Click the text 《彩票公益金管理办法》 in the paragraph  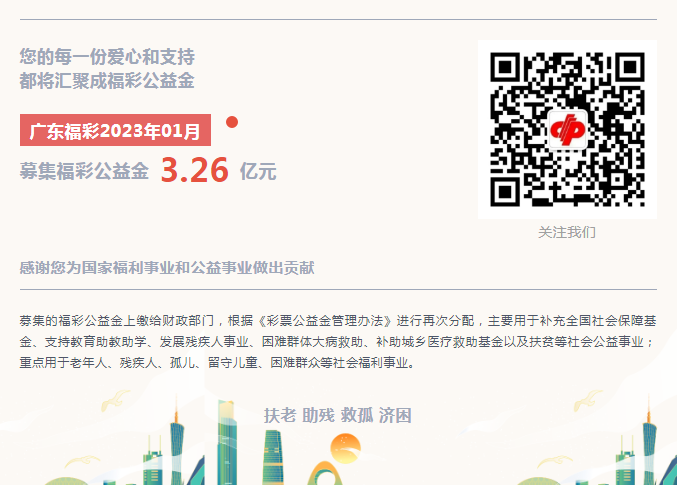(325, 321)
